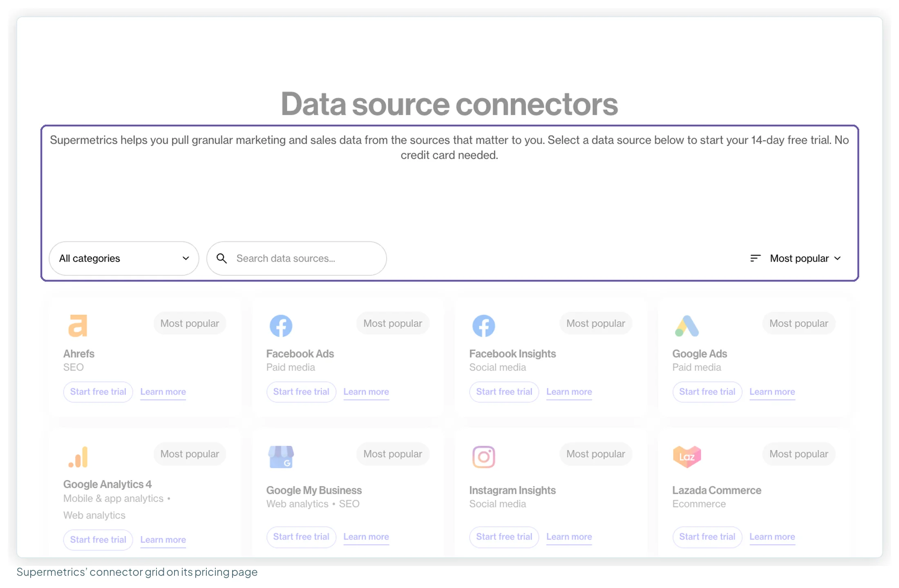Click the Facebook Ads logo icon

pos(281,326)
